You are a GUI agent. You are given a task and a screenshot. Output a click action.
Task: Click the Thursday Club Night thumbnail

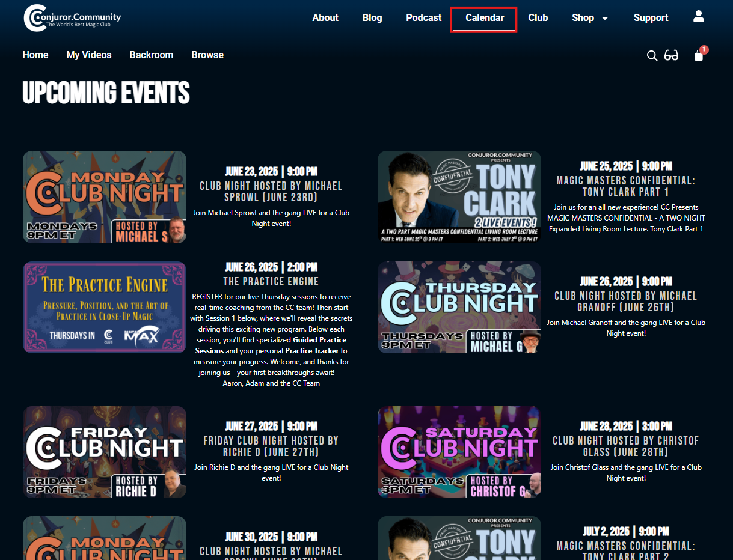click(459, 307)
